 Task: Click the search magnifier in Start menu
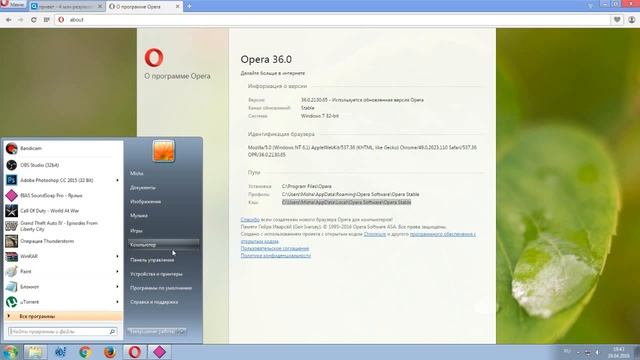tap(112, 332)
